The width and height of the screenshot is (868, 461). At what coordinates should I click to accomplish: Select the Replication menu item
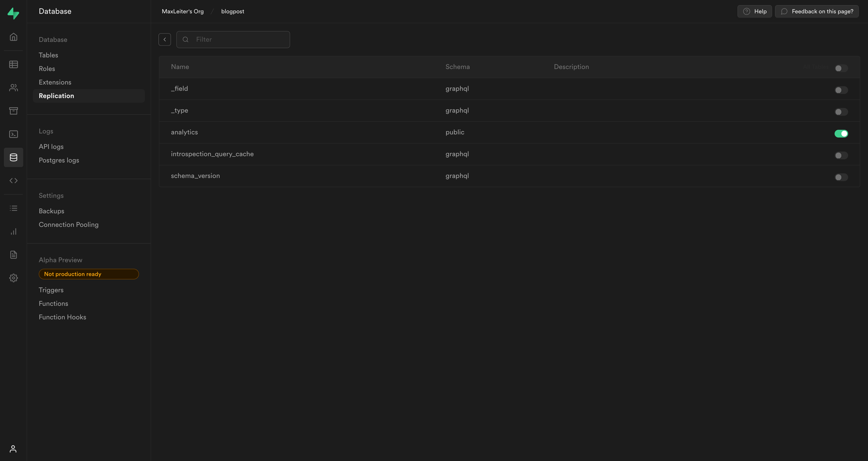pyautogui.click(x=56, y=95)
